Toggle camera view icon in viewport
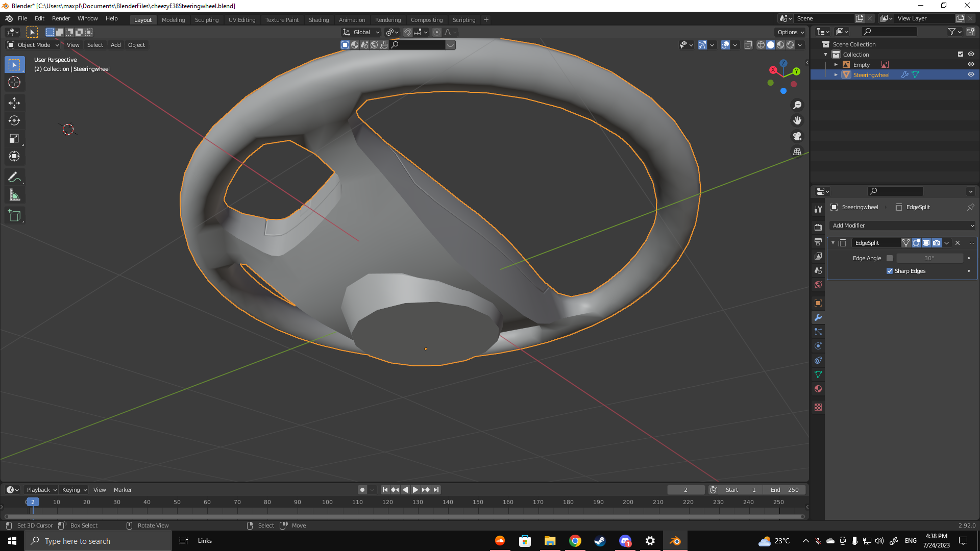Image resolution: width=980 pixels, height=551 pixels. click(x=797, y=136)
